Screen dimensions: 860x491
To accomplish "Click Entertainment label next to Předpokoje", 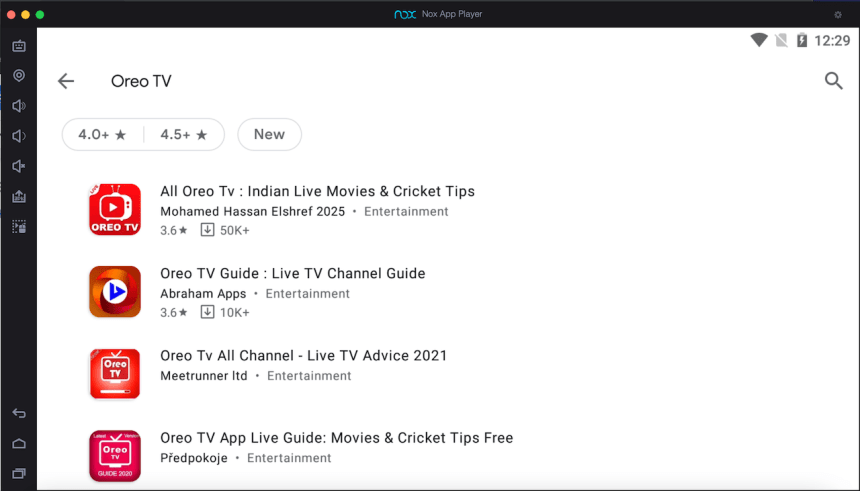I will (x=288, y=458).
